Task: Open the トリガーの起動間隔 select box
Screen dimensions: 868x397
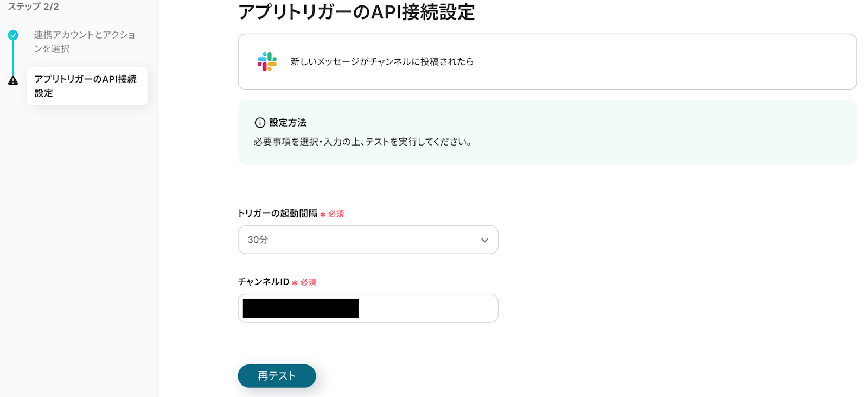Action: [x=358, y=240]
